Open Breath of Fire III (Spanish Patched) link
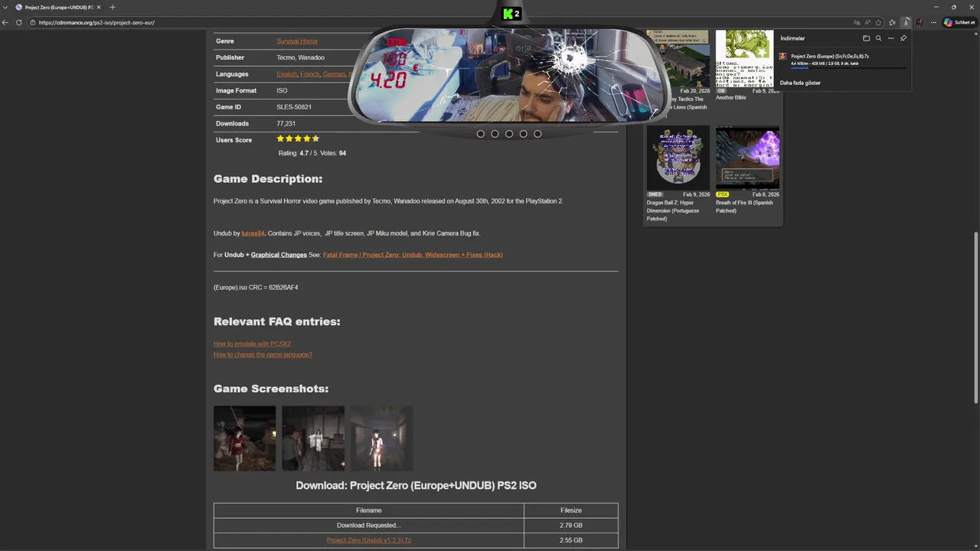This screenshot has width=980, height=551. (744, 207)
